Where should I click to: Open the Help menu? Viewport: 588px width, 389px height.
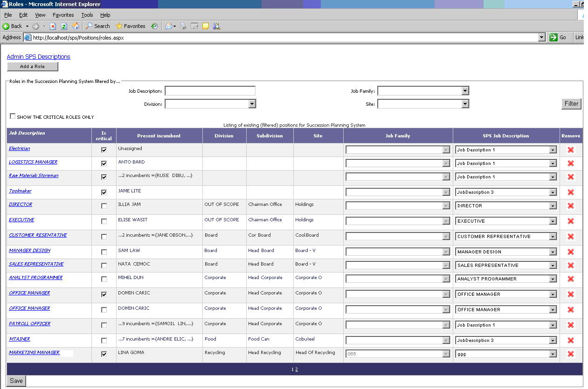click(105, 15)
